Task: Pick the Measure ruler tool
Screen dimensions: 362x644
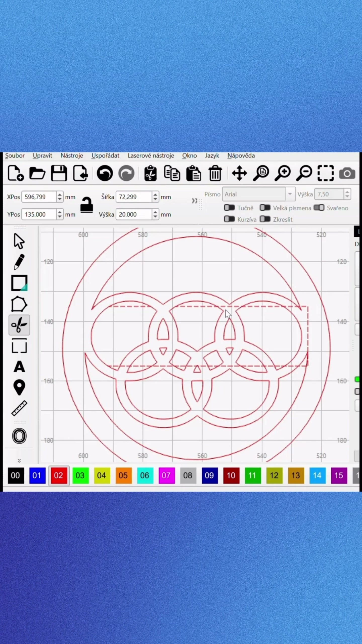Action: click(x=19, y=408)
